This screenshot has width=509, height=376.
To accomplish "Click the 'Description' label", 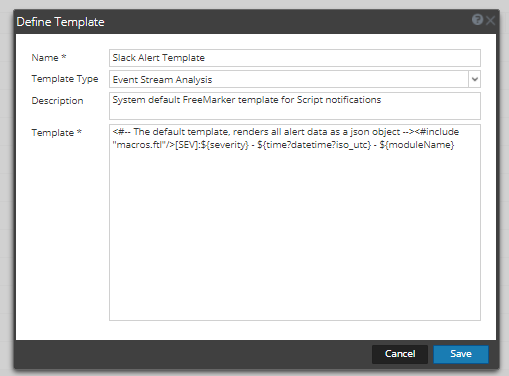I will (57, 101).
